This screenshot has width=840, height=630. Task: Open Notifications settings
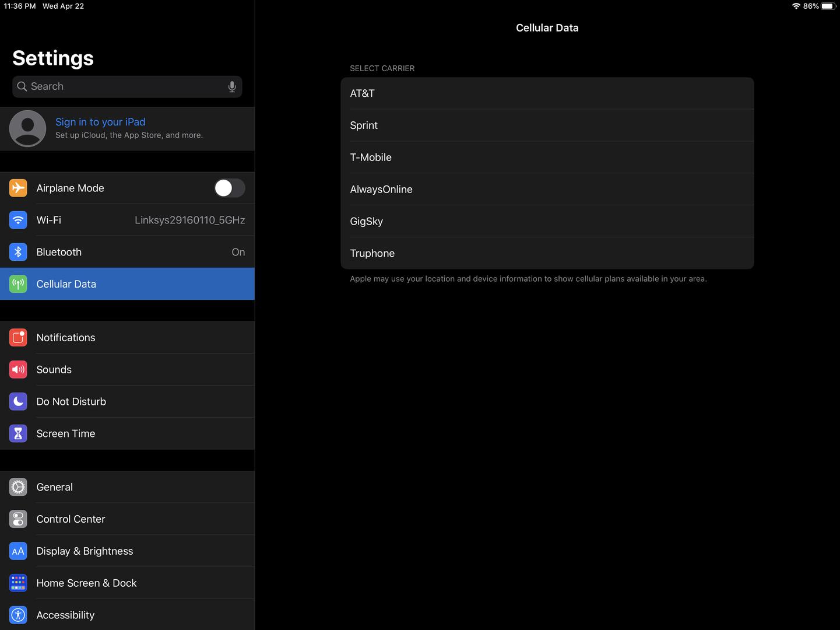(127, 338)
